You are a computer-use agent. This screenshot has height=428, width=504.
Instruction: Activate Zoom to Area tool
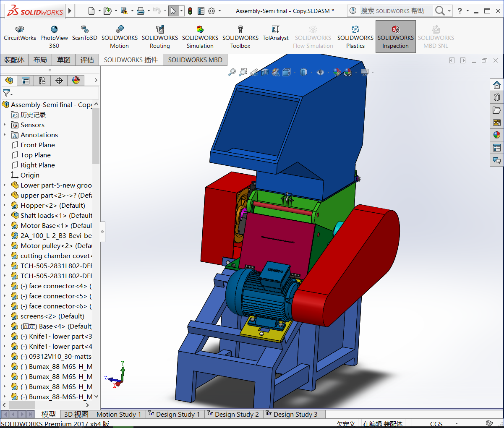(243, 72)
